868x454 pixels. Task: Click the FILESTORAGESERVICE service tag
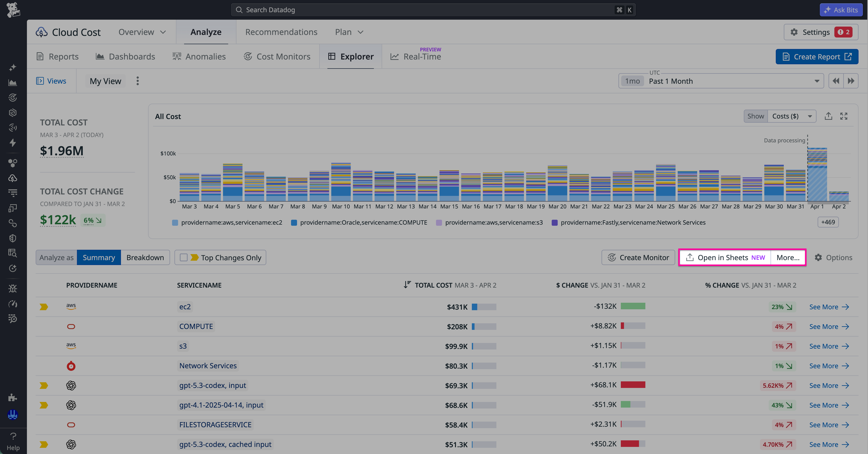tap(215, 424)
